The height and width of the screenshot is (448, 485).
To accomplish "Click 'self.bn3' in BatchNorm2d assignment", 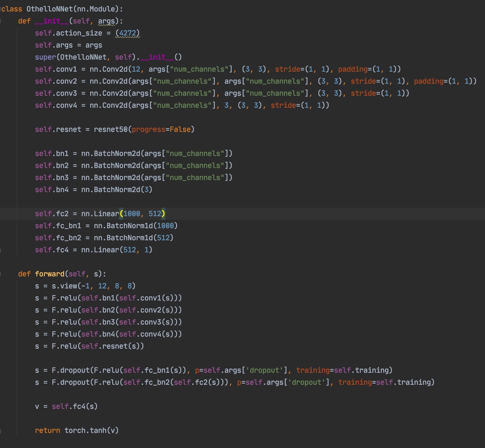I will pyautogui.click(x=52, y=178).
